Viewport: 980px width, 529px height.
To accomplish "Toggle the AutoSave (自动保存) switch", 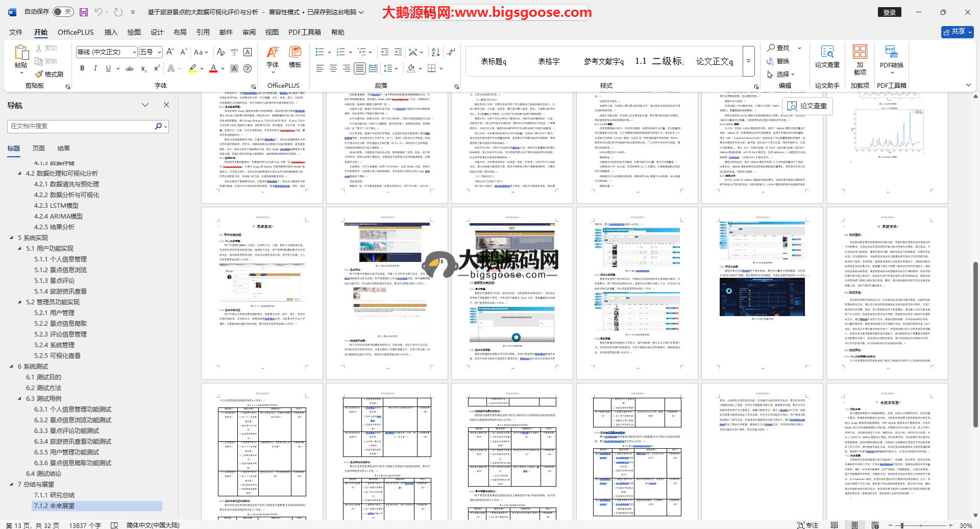I will [x=63, y=12].
